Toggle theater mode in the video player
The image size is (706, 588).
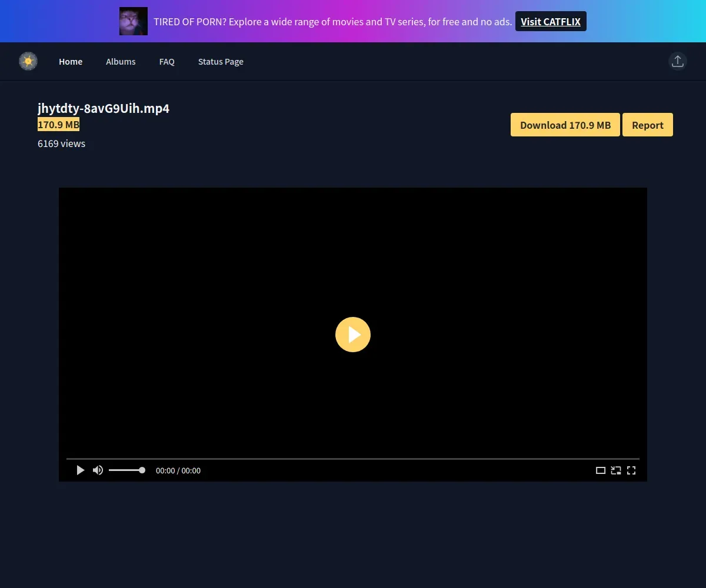click(x=601, y=470)
